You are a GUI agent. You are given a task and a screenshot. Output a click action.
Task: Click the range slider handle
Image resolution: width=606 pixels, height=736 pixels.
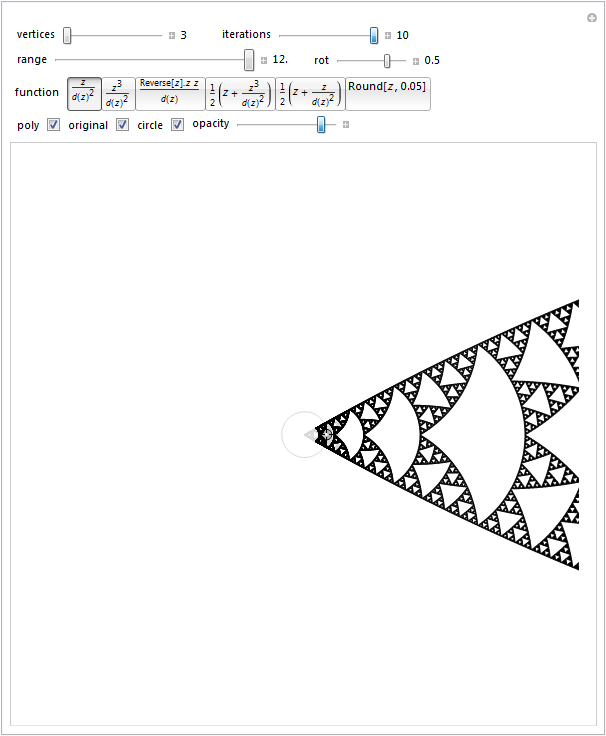[249, 60]
